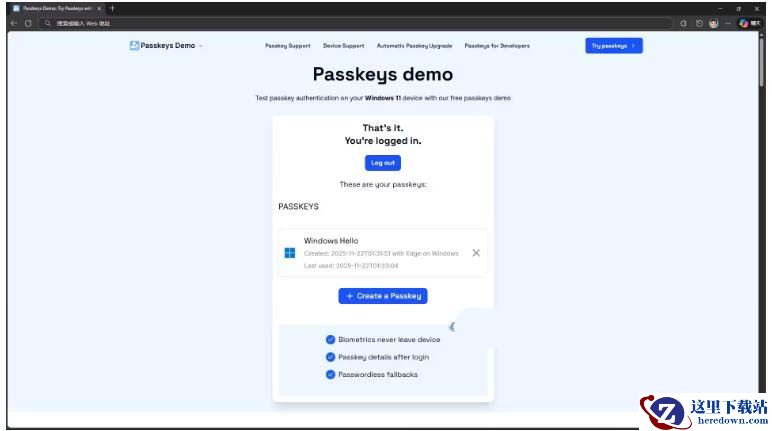Click the checkmark beside Passkey details after login

coord(330,357)
